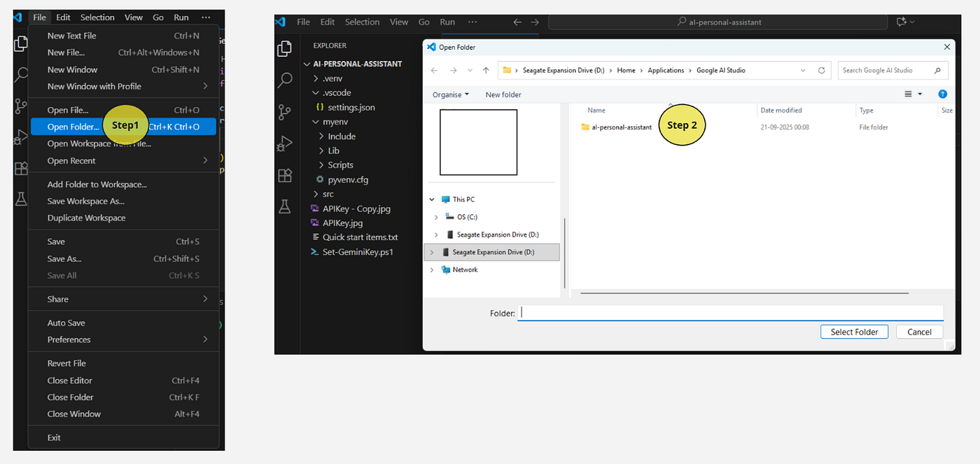Click Home in address bar breadcrumb
The height and width of the screenshot is (464, 980).
[626, 70]
